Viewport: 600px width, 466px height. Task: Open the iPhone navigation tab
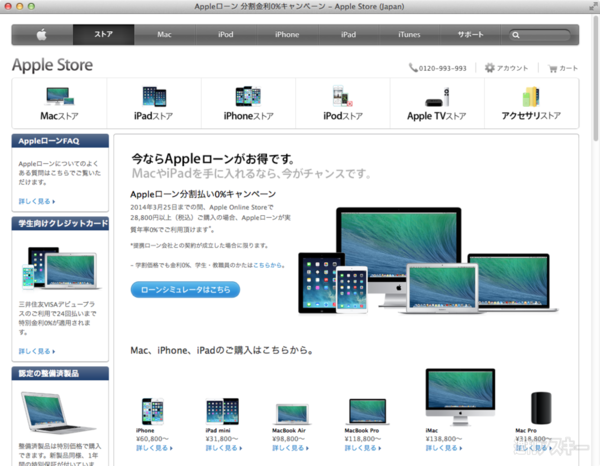point(287,34)
